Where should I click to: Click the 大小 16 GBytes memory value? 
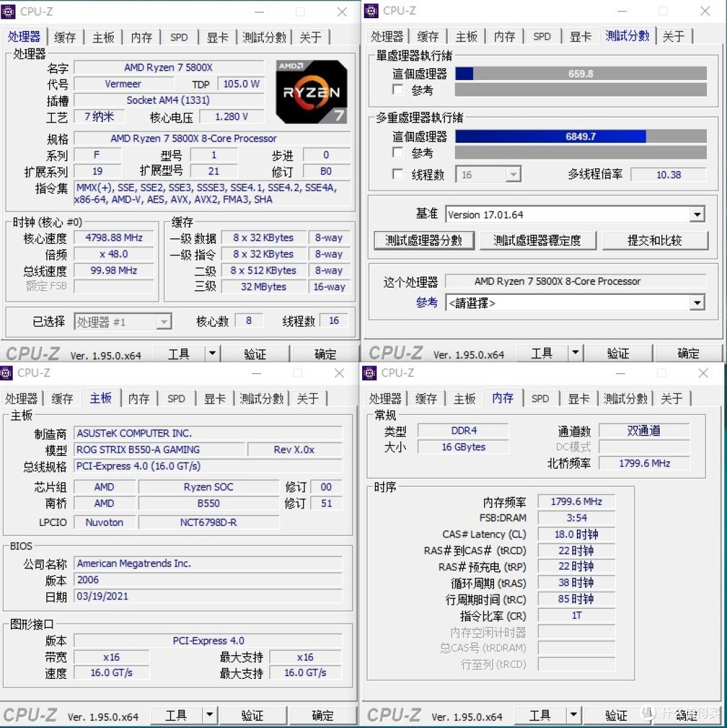[x=464, y=446]
